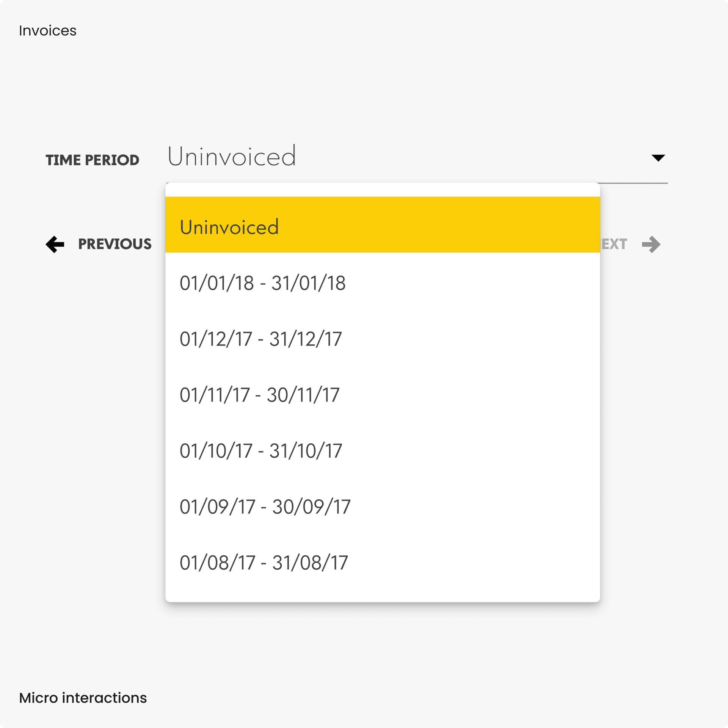Click the left arrow Previous icon

(x=55, y=245)
